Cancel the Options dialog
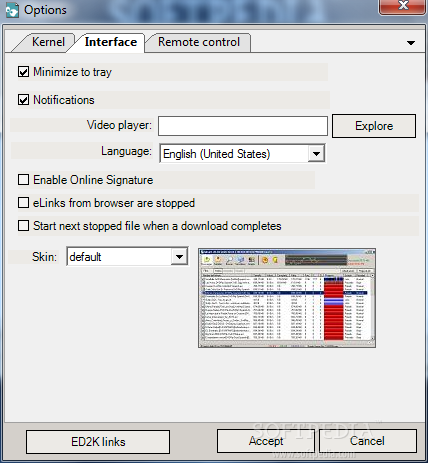The image size is (428, 463). [367, 441]
